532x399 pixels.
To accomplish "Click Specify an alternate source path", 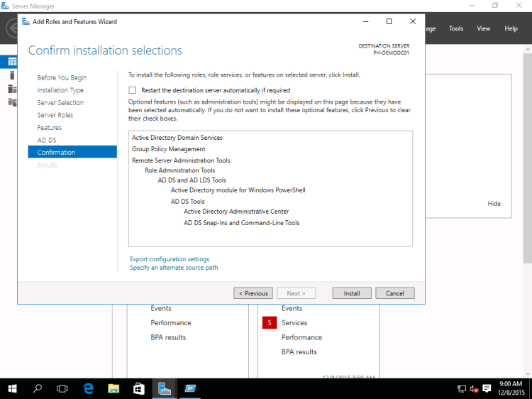I will (174, 268).
